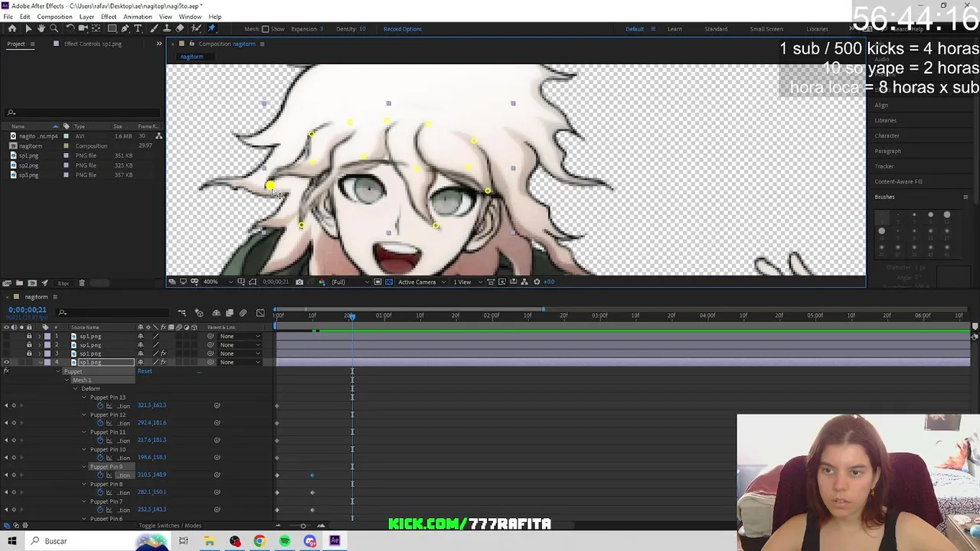Click the reset exposure icon
Image resolution: width=980 pixels, height=551 pixels.
click(x=537, y=282)
